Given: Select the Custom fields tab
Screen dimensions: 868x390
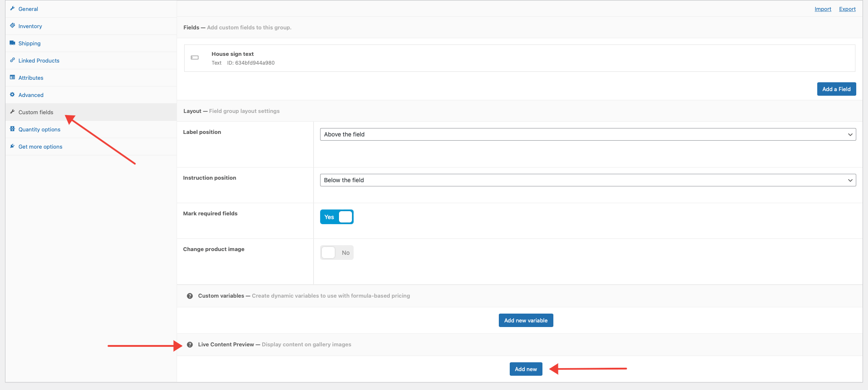Looking at the screenshot, I should coord(91,112).
